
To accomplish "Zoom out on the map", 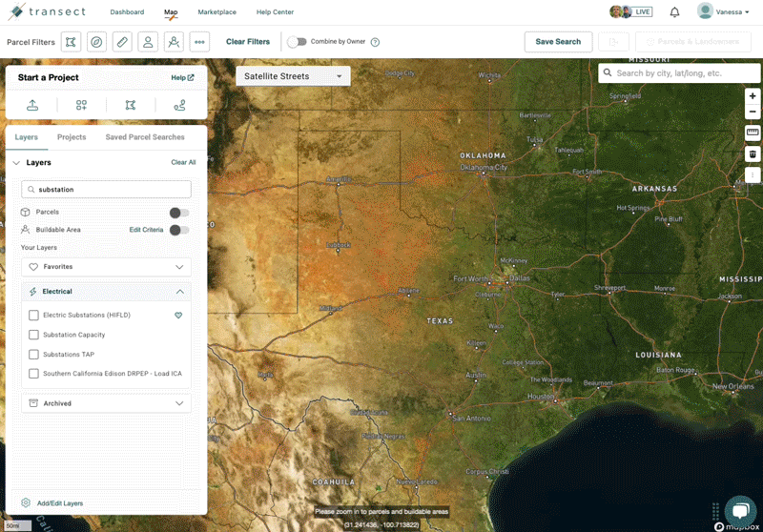I will pyautogui.click(x=753, y=112).
